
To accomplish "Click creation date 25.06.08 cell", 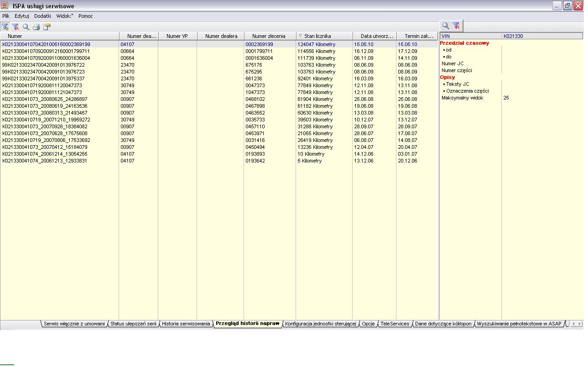I will 375,99.
